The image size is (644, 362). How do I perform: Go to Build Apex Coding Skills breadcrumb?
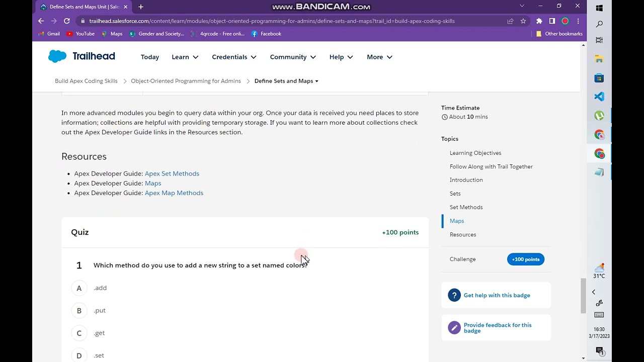pyautogui.click(x=86, y=81)
